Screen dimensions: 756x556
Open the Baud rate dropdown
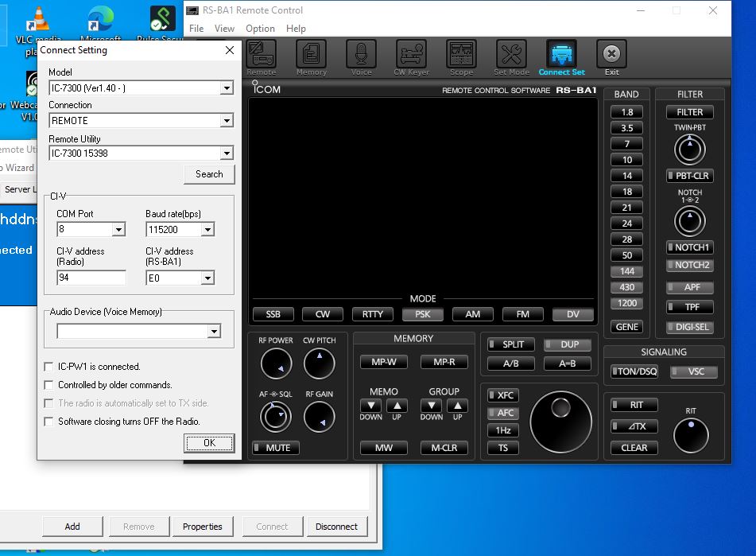point(207,230)
